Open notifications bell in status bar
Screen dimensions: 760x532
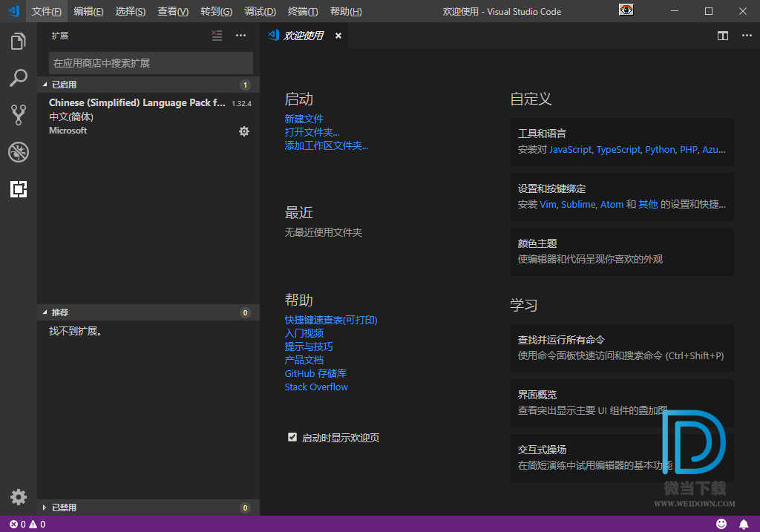point(744,524)
